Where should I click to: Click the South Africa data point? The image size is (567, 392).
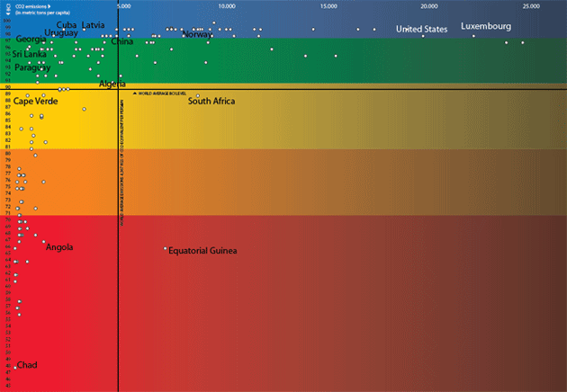coord(198,95)
